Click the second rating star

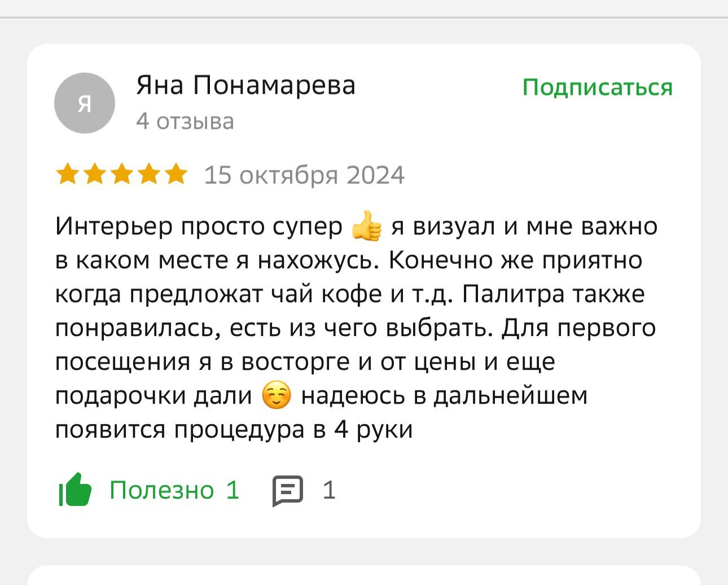pos(95,174)
